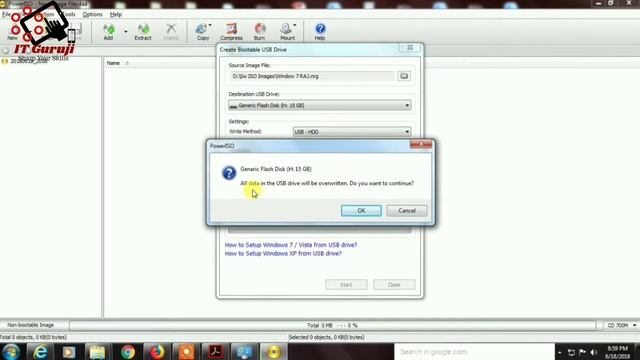The height and width of the screenshot is (360, 640).
Task: Open File Explorer taskbar icon
Action: pyautogui.click(x=98, y=352)
